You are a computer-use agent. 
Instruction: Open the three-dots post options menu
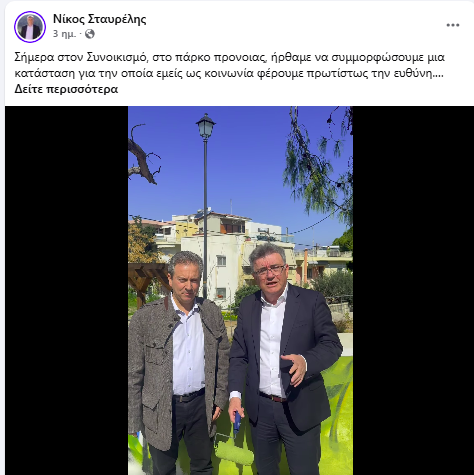pyautogui.click(x=453, y=25)
